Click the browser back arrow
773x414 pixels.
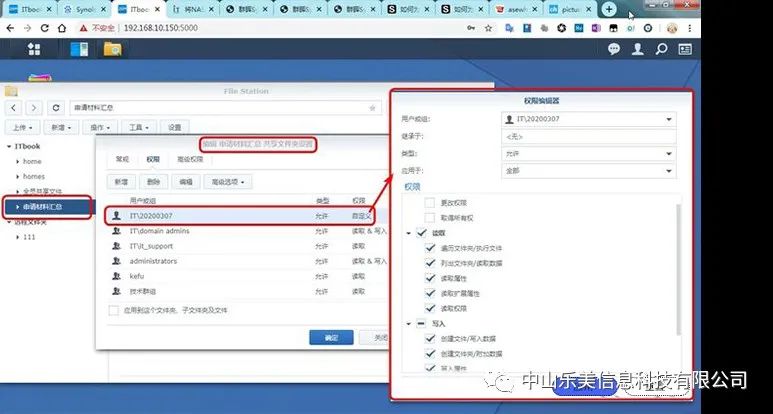pos(10,28)
